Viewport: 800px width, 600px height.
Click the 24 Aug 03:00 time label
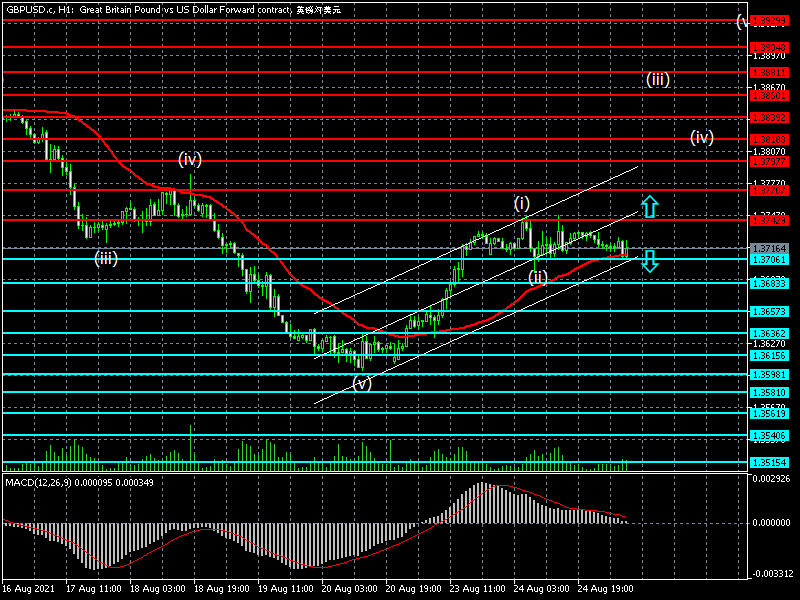point(542,588)
